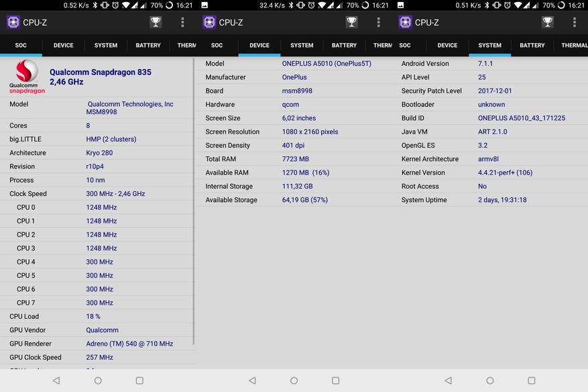
Task: Click the Qualcomm Snapdragon logo
Action: coord(27,77)
